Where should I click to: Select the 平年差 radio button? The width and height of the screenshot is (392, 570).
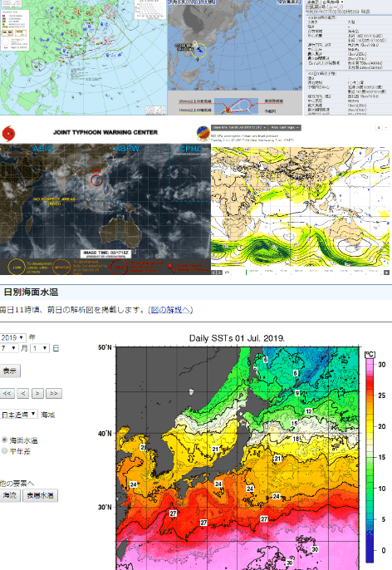coord(4,450)
